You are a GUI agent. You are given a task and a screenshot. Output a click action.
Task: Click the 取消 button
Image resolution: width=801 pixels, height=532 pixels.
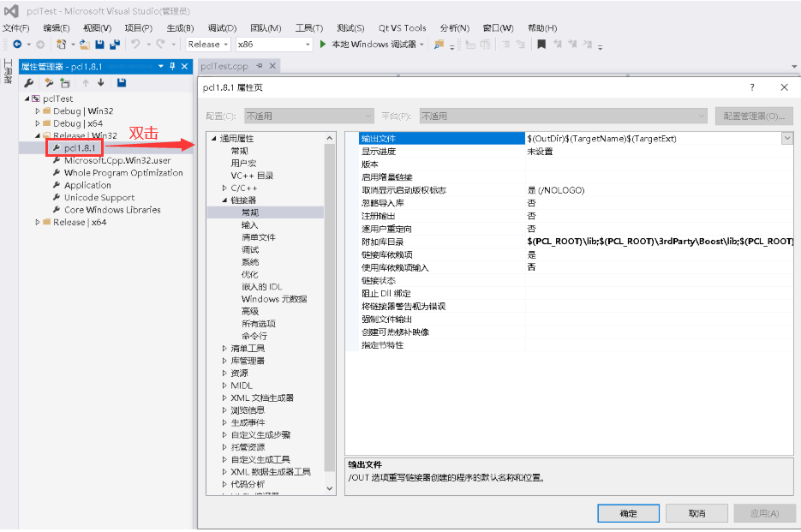(x=696, y=513)
